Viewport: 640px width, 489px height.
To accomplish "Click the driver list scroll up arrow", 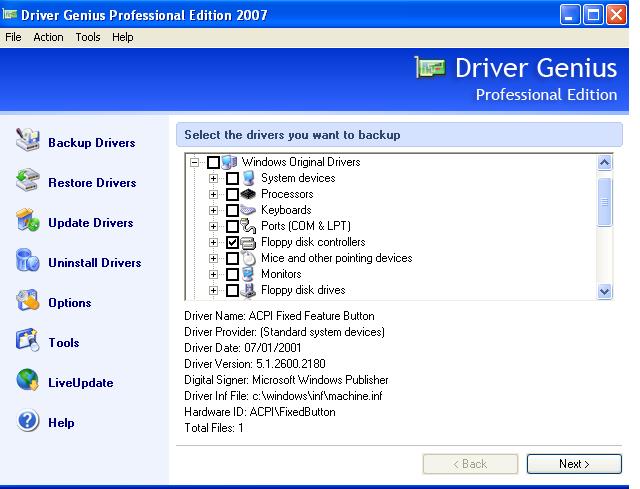I will point(604,162).
